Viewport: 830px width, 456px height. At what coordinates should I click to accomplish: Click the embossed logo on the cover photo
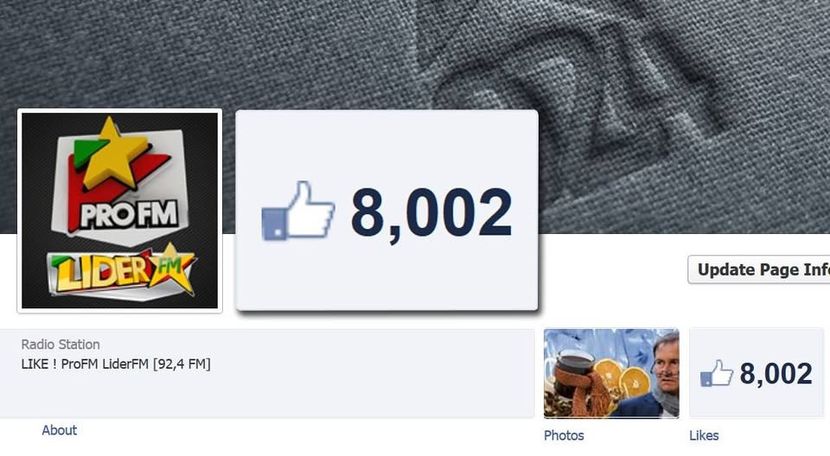(x=572, y=87)
